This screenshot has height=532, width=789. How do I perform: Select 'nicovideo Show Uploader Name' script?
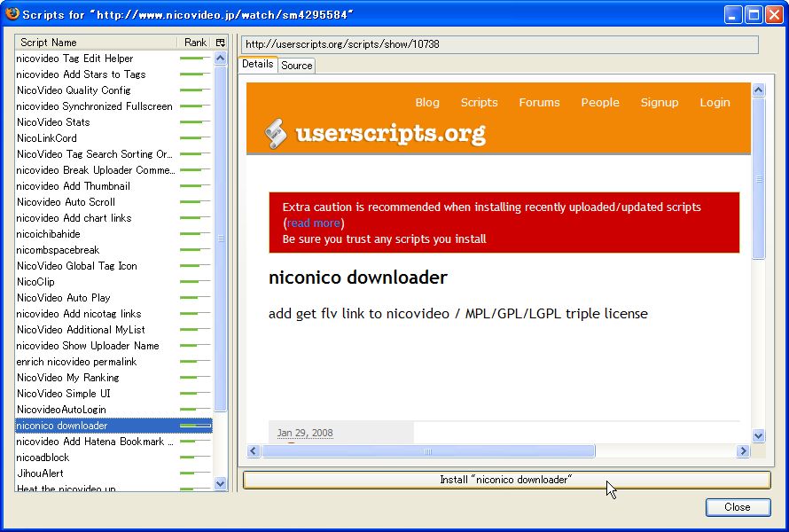[113, 346]
